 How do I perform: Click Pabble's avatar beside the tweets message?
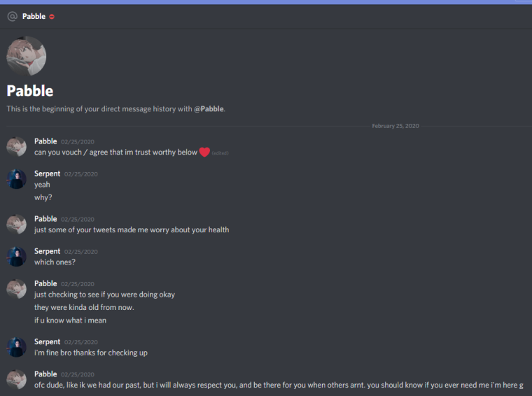[16, 224]
